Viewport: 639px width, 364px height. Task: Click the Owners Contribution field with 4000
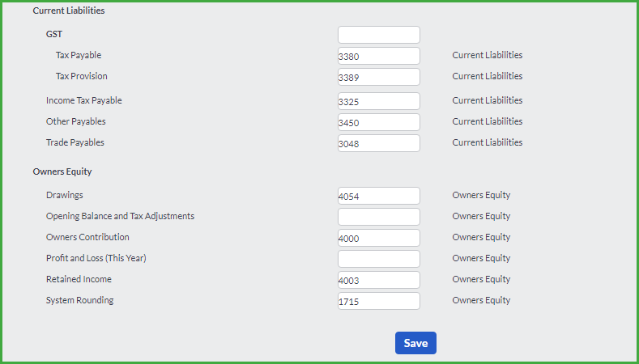tap(378, 238)
